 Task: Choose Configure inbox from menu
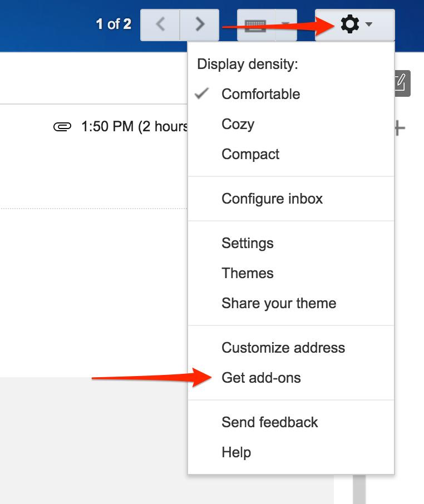coord(291,199)
